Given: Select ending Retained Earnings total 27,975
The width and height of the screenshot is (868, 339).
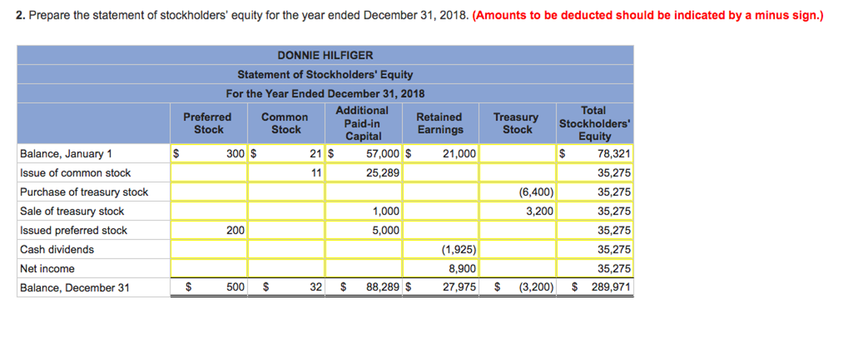Looking at the screenshot, I should click(x=441, y=287).
